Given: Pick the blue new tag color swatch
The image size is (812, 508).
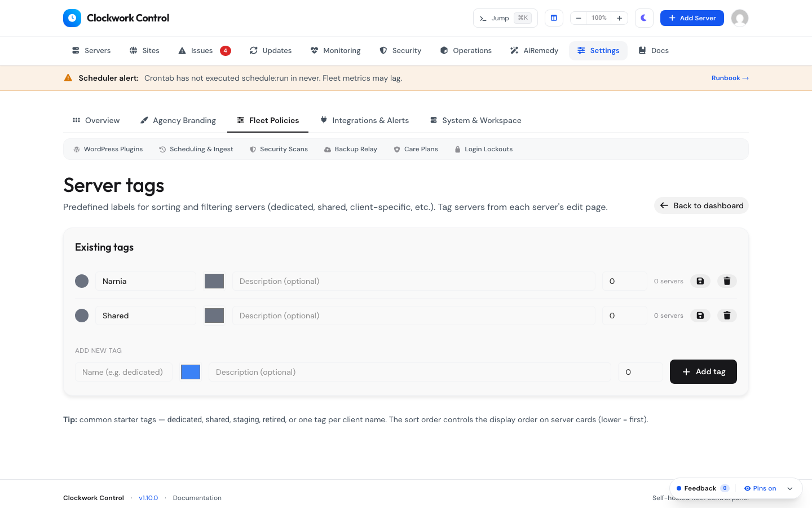Looking at the screenshot, I should (191, 372).
